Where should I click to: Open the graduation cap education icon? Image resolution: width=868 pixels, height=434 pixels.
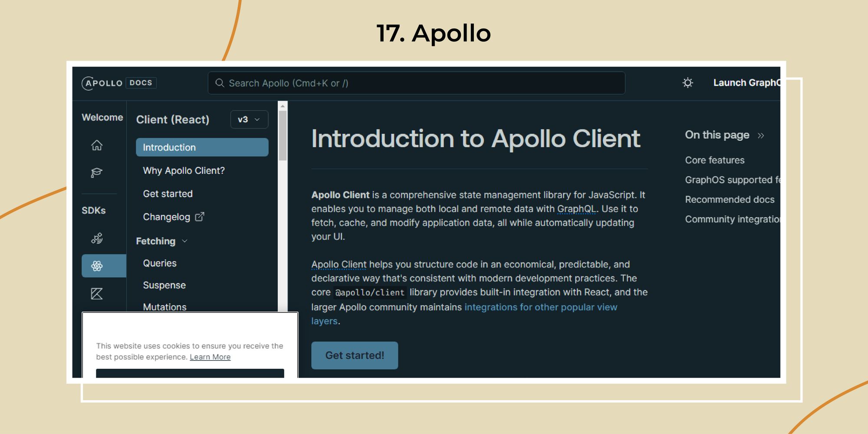[97, 173]
